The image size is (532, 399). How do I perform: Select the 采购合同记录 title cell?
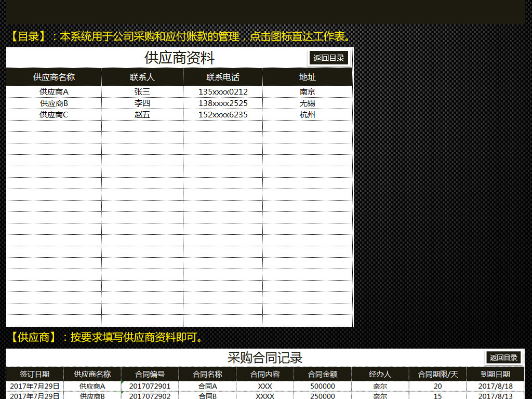click(265, 357)
